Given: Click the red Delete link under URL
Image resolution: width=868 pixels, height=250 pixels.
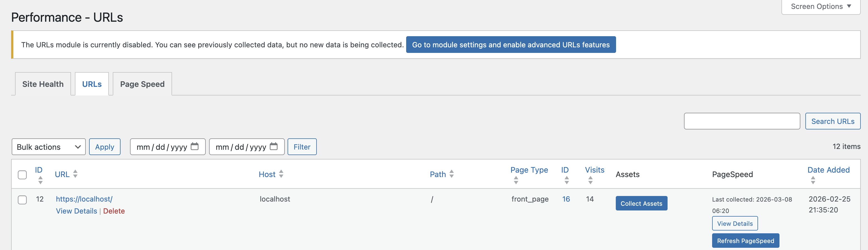Looking at the screenshot, I should [114, 211].
